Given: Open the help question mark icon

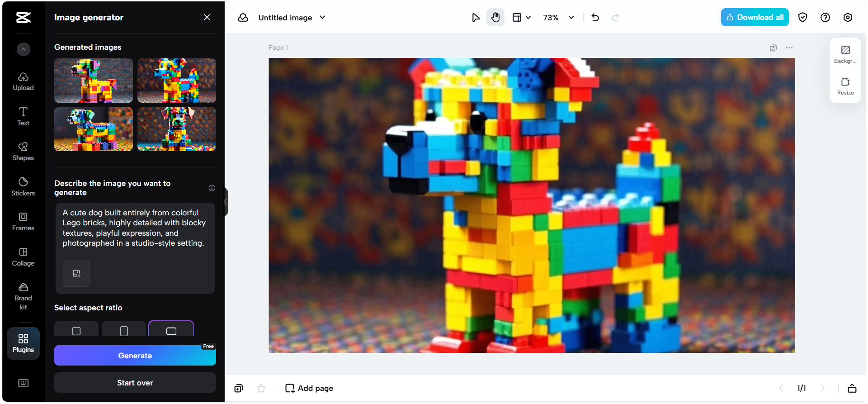Looking at the screenshot, I should (825, 17).
